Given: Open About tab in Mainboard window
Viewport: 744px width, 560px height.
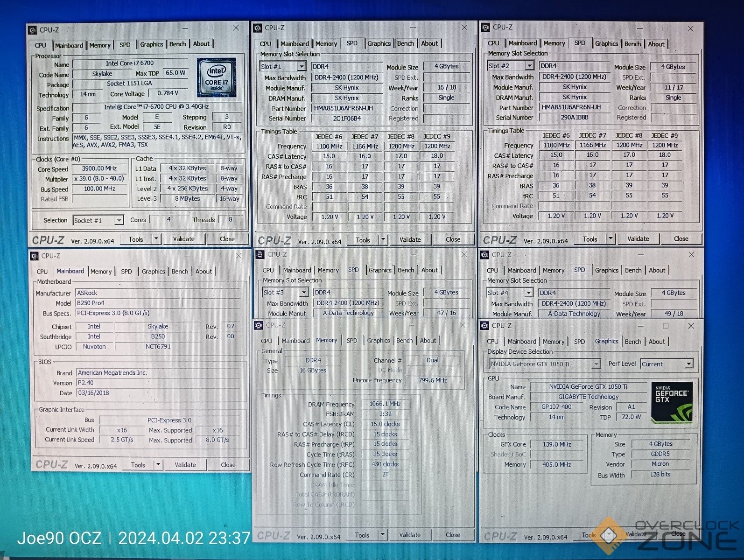Looking at the screenshot, I should click(x=204, y=271).
